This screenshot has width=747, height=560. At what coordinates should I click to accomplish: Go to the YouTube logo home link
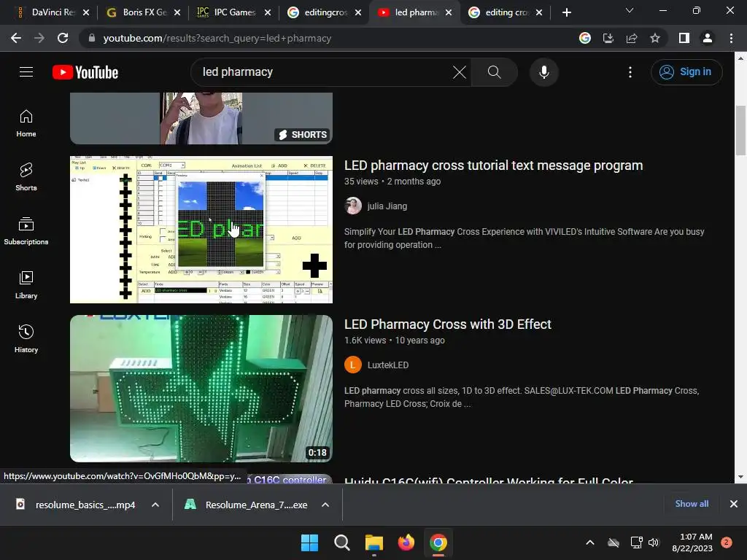[x=85, y=72]
